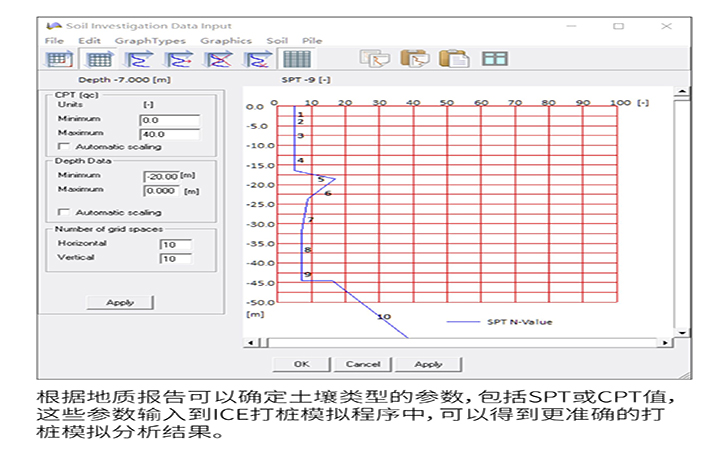Toggle the plain grid lines toolbar icon
This screenshot has height=450, width=728.
[x=297, y=59]
